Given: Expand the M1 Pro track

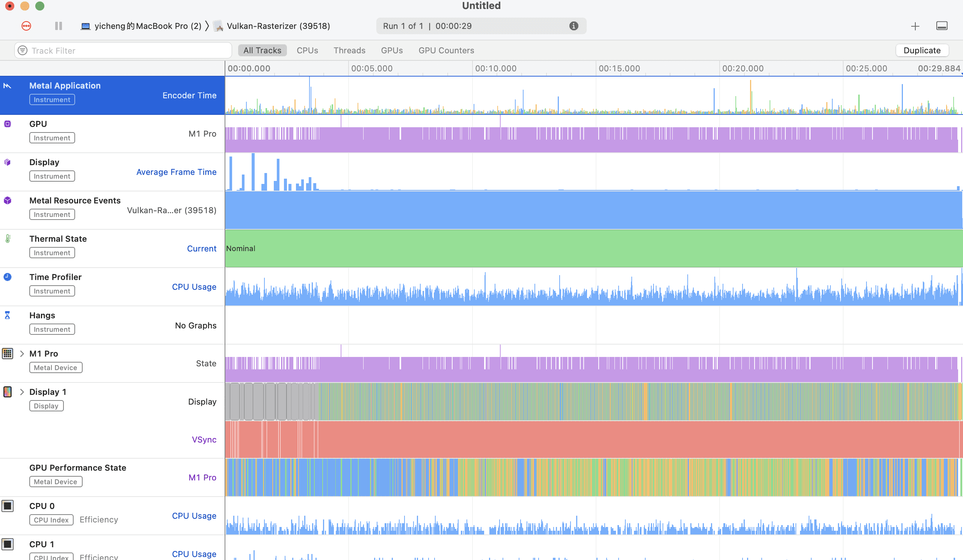Looking at the screenshot, I should pyautogui.click(x=22, y=354).
